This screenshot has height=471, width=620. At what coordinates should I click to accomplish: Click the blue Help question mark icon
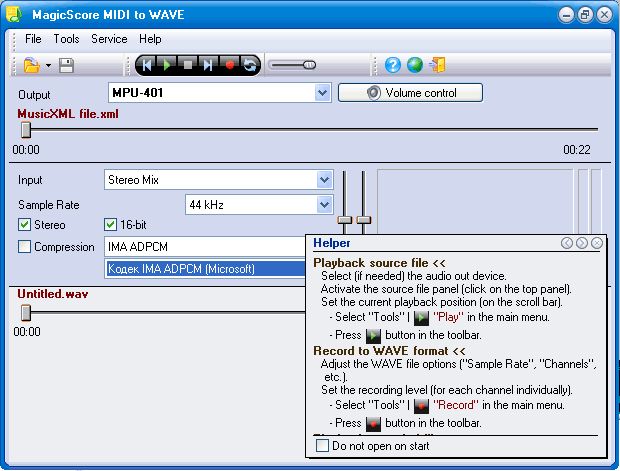coord(393,66)
